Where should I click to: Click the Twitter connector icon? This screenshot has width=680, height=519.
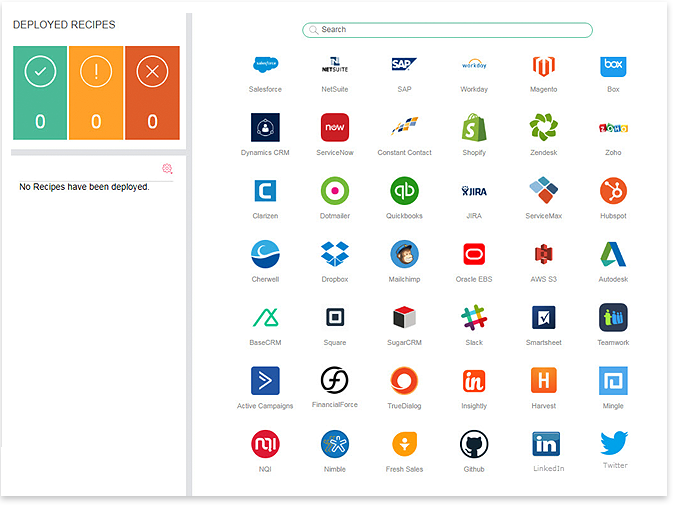pos(614,443)
